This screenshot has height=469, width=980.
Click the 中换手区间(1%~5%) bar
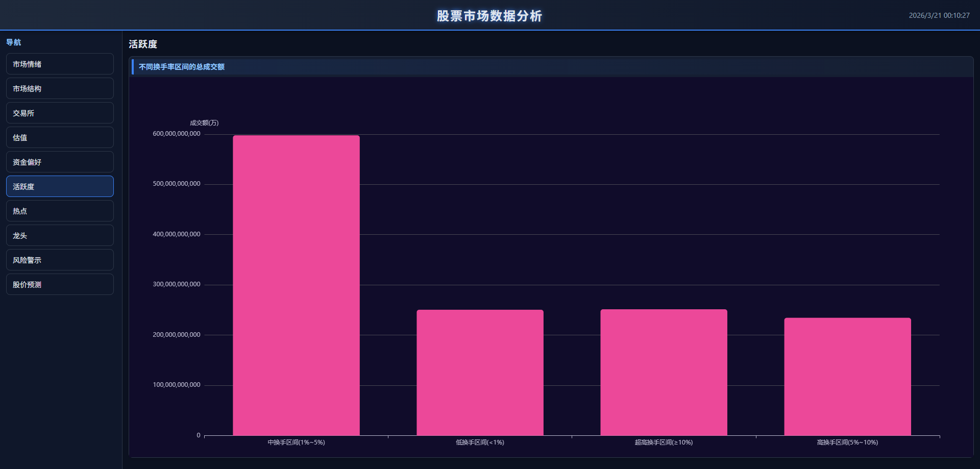pyautogui.click(x=296, y=286)
